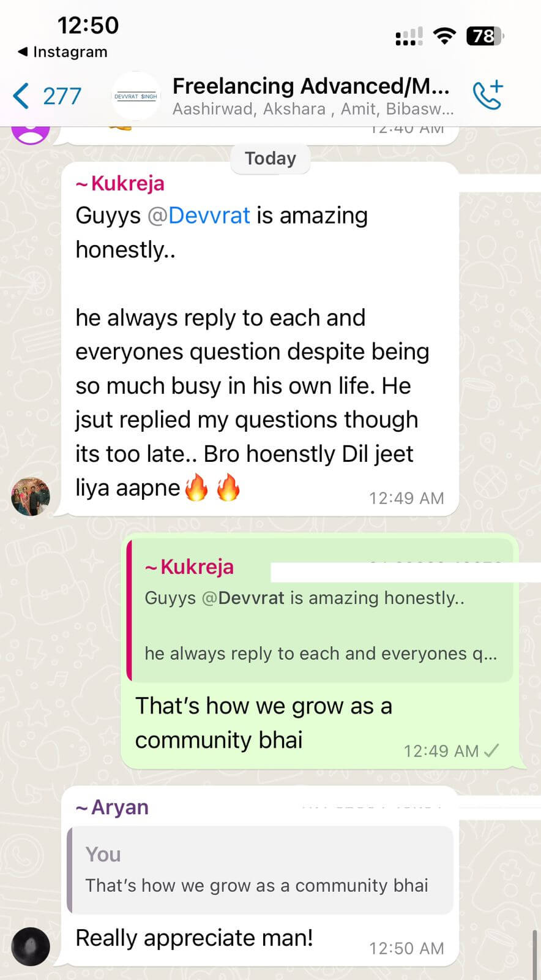Start a group call with phone-plus icon
The width and height of the screenshot is (541, 980).
(488, 95)
